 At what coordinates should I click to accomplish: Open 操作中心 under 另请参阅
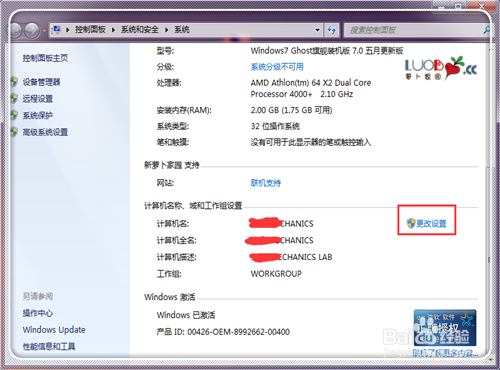pyautogui.click(x=38, y=313)
